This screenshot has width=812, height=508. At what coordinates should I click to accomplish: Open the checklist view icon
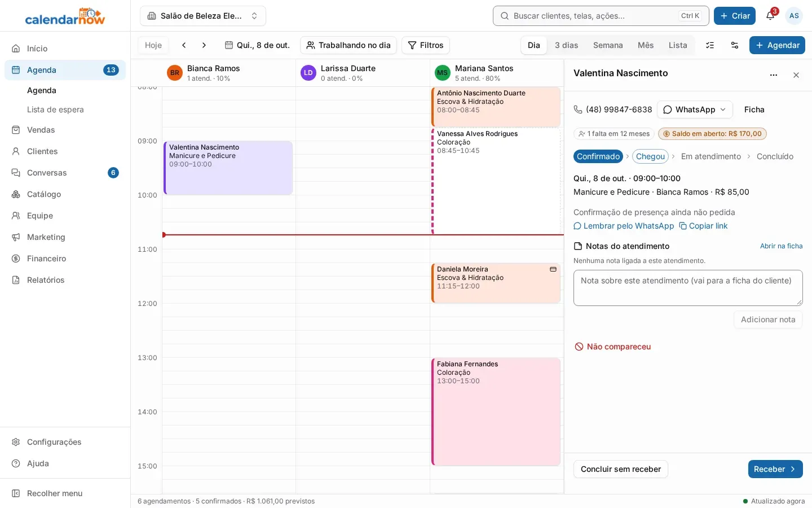tap(710, 45)
